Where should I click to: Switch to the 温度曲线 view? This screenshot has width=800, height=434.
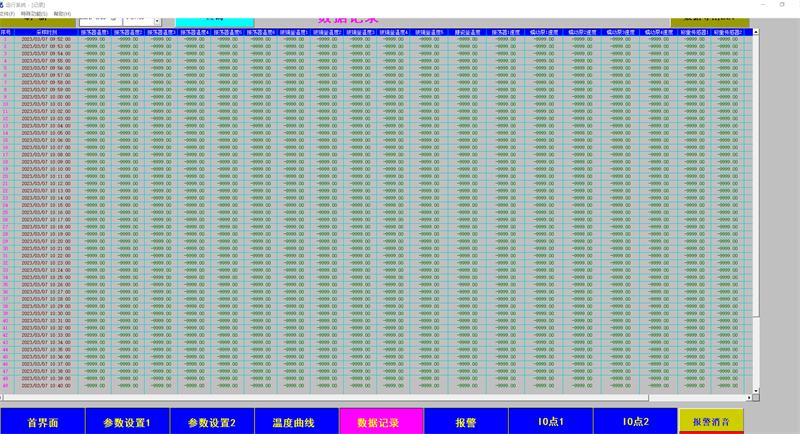coord(297,422)
